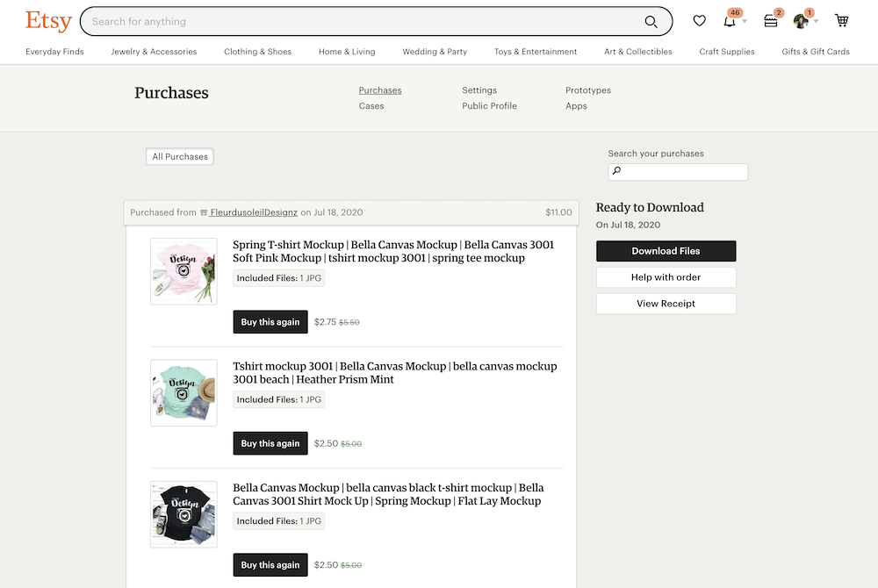Open Public Profile link

click(x=489, y=105)
